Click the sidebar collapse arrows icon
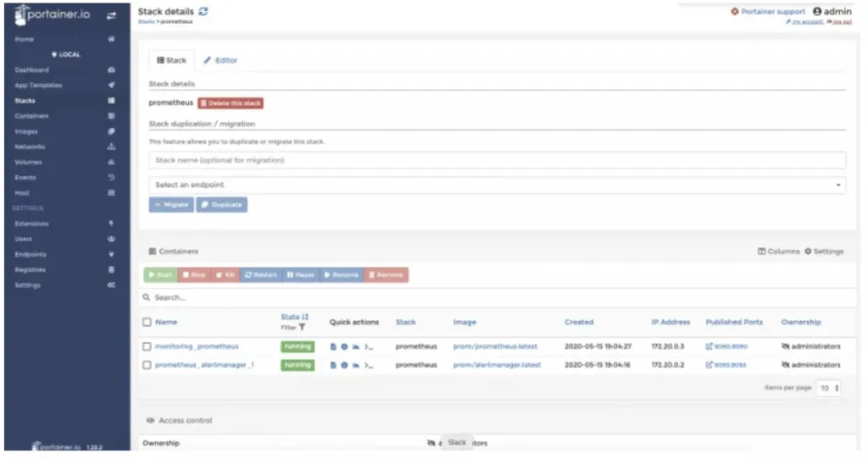 (x=111, y=15)
